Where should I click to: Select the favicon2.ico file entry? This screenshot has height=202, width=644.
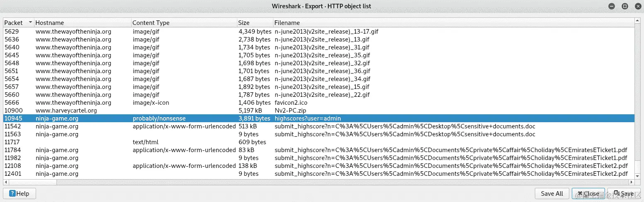click(292, 103)
